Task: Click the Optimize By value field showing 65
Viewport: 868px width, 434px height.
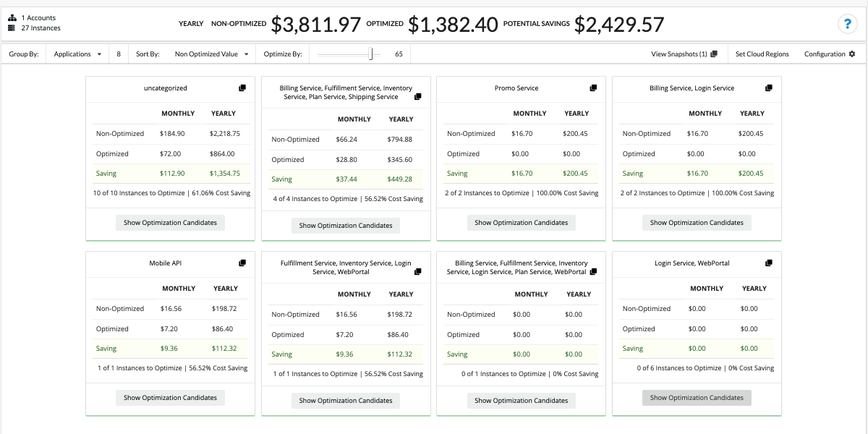Action: pyautogui.click(x=399, y=54)
